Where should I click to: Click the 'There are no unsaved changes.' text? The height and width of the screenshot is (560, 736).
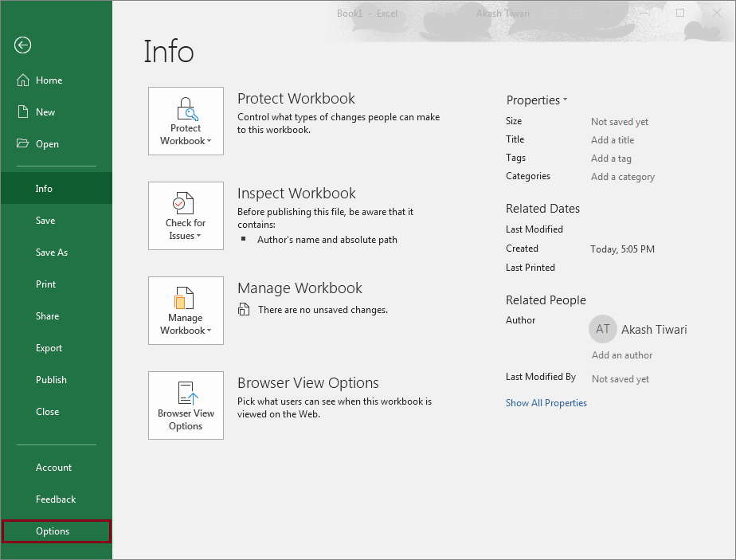pyautogui.click(x=323, y=310)
